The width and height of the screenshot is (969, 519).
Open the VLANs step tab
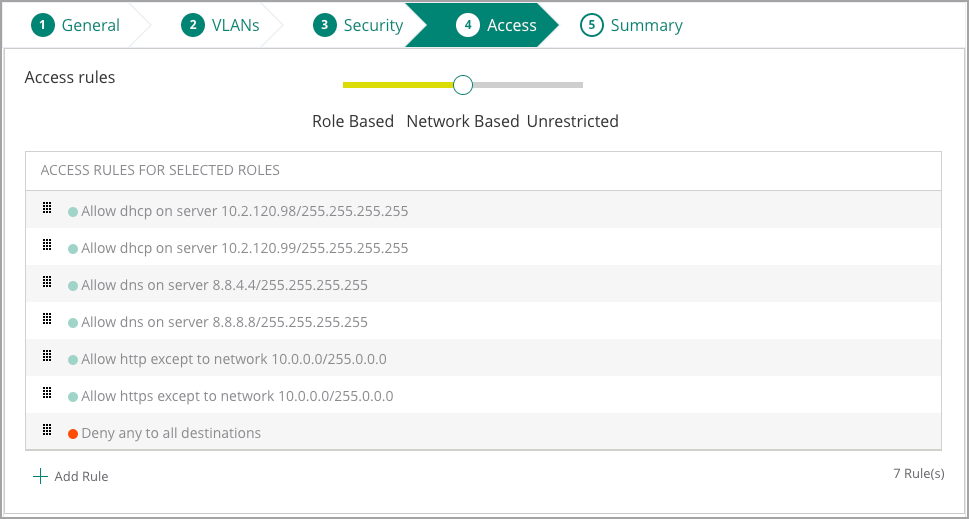pos(220,25)
